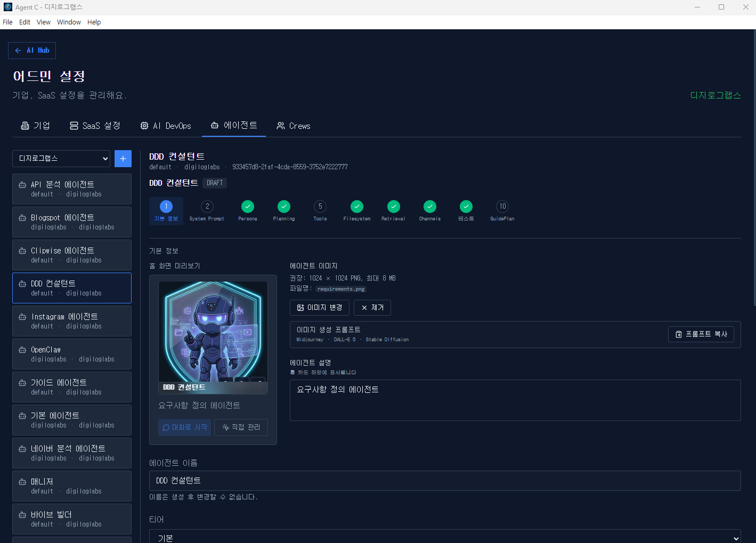Go to step 1 기본 정보

click(x=166, y=211)
